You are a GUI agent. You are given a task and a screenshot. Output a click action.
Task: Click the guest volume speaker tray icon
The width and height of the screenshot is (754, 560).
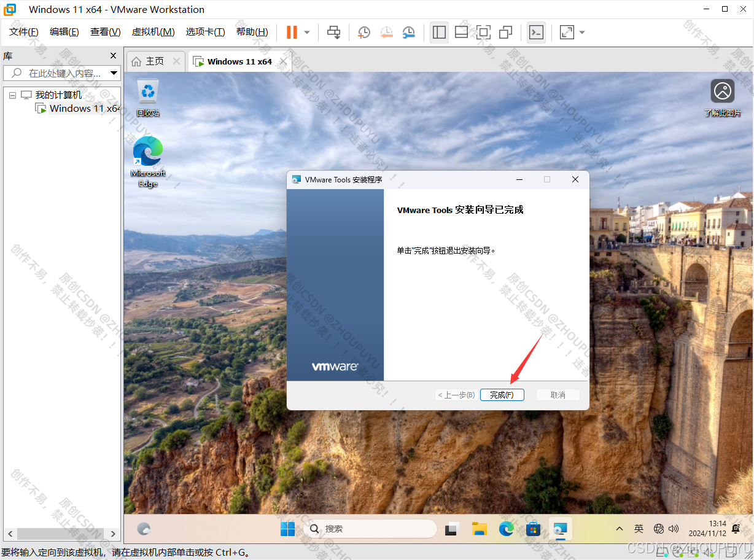[x=674, y=529]
